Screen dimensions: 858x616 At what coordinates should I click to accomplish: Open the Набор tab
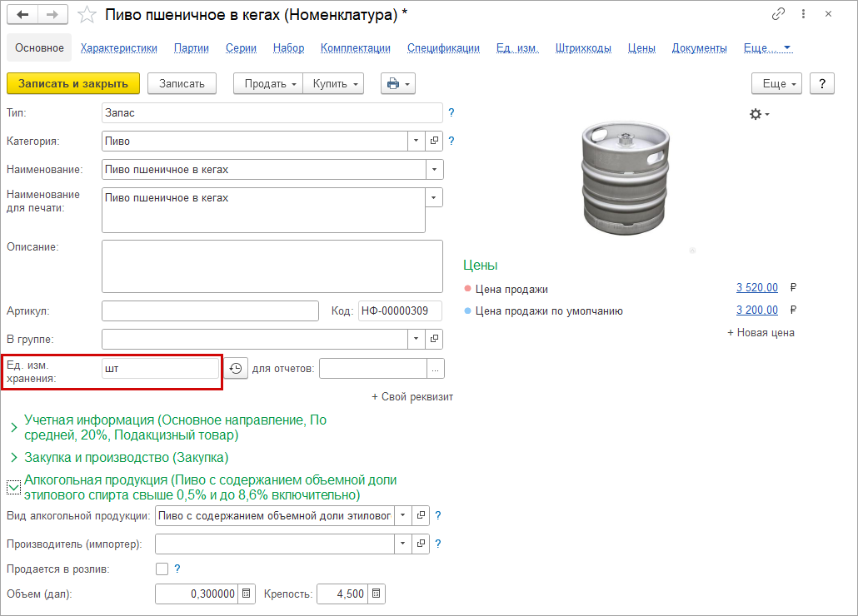289,48
